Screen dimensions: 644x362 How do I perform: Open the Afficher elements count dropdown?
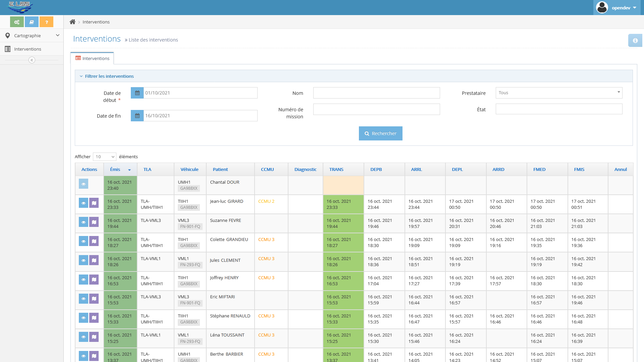pyautogui.click(x=105, y=157)
